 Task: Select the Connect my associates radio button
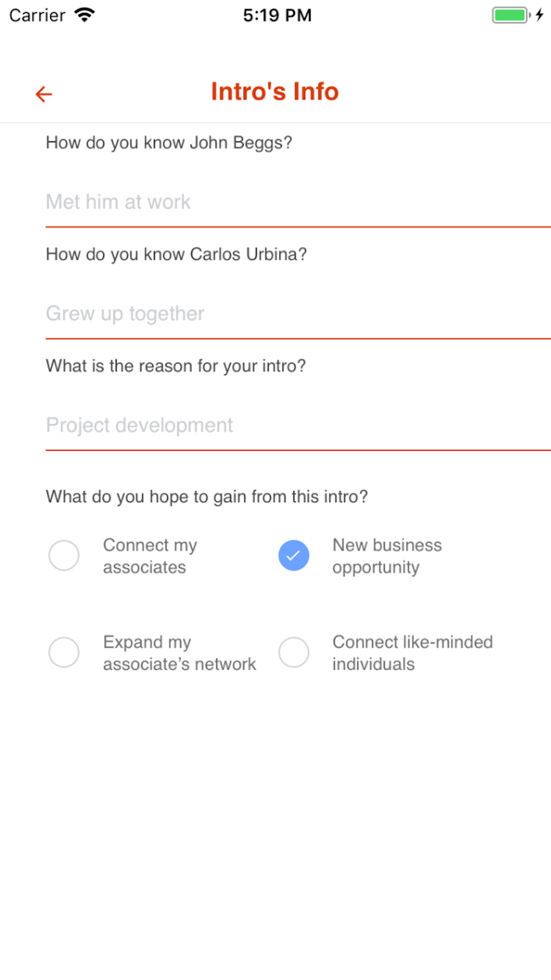pos(64,555)
